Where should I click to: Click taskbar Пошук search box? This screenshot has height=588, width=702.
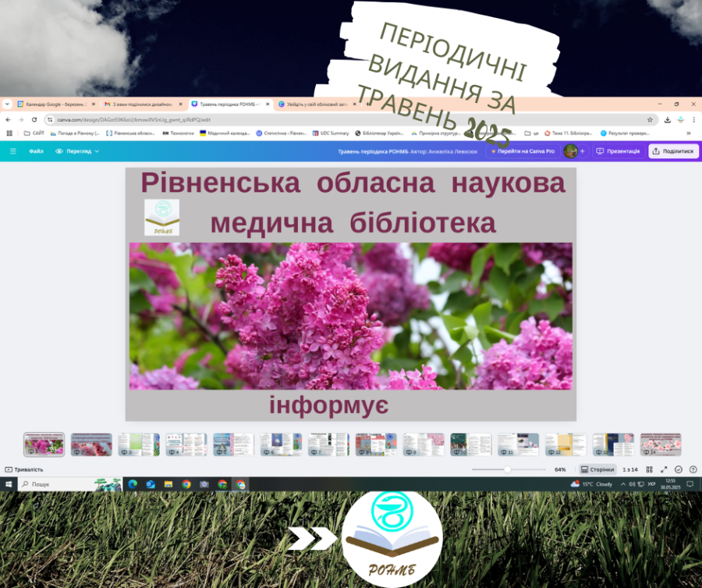pos(70,484)
